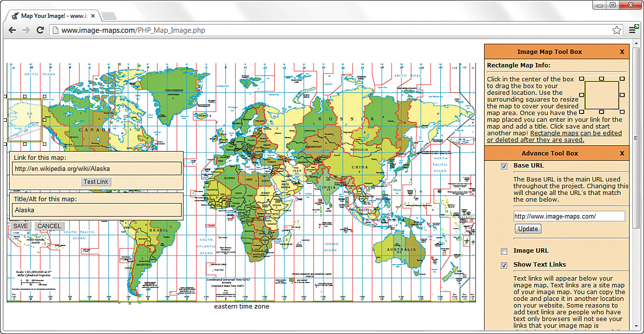Click the forward navigation arrow
This screenshot has height=334, width=644.
(26, 30)
